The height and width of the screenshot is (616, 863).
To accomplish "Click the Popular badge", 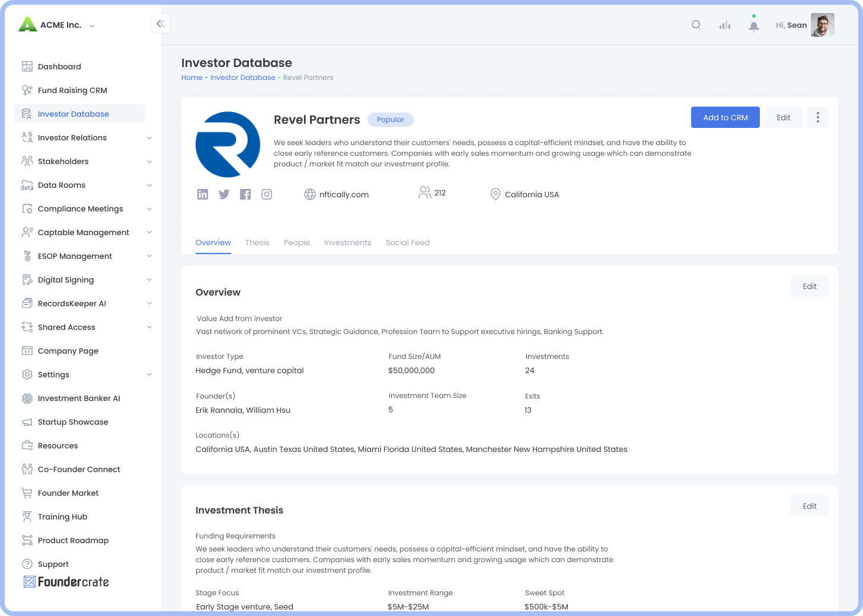I will (391, 120).
